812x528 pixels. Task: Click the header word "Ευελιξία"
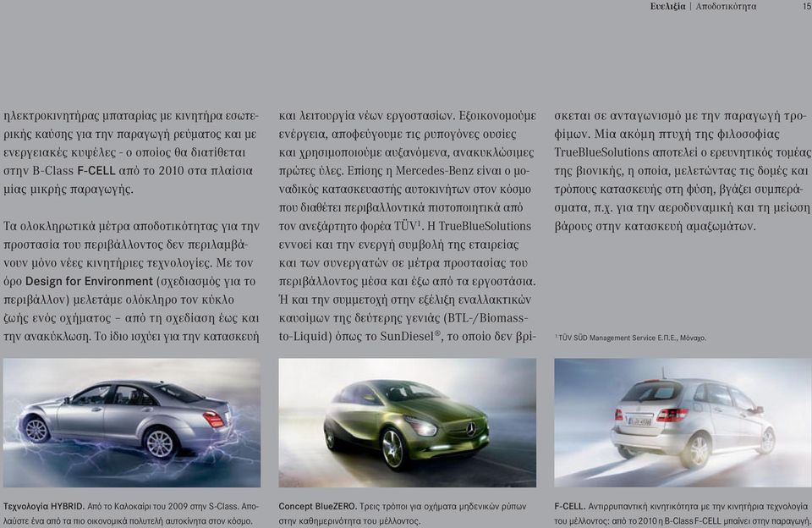pyautogui.click(x=667, y=7)
